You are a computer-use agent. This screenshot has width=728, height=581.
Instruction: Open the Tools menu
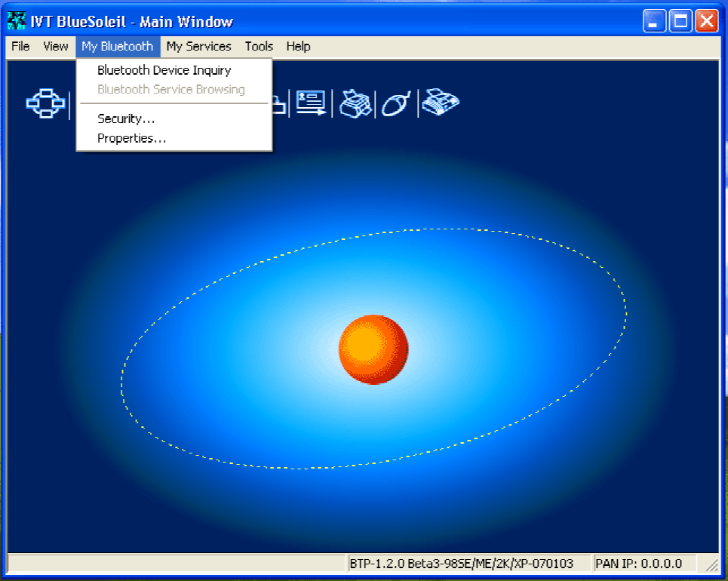pos(259,47)
